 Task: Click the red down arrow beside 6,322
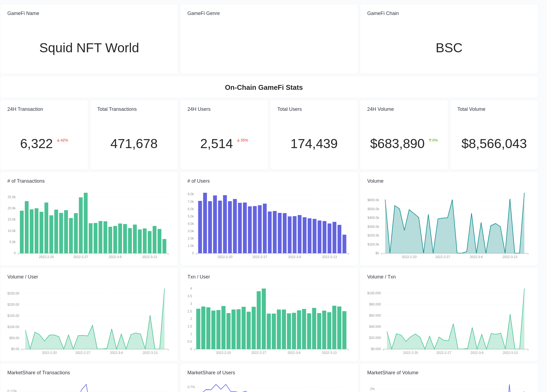[x=58, y=140]
